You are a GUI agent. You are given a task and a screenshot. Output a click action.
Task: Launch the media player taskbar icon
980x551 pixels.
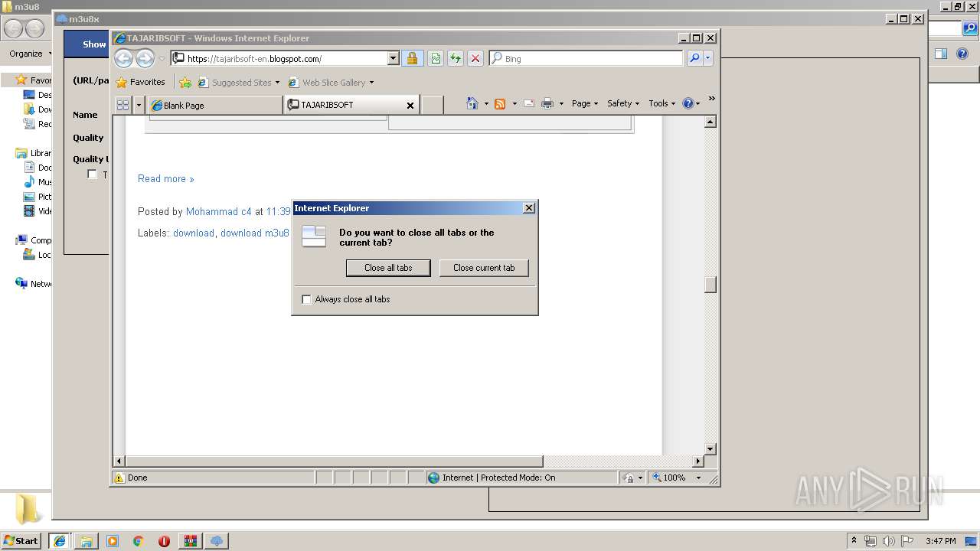click(113, 541)
